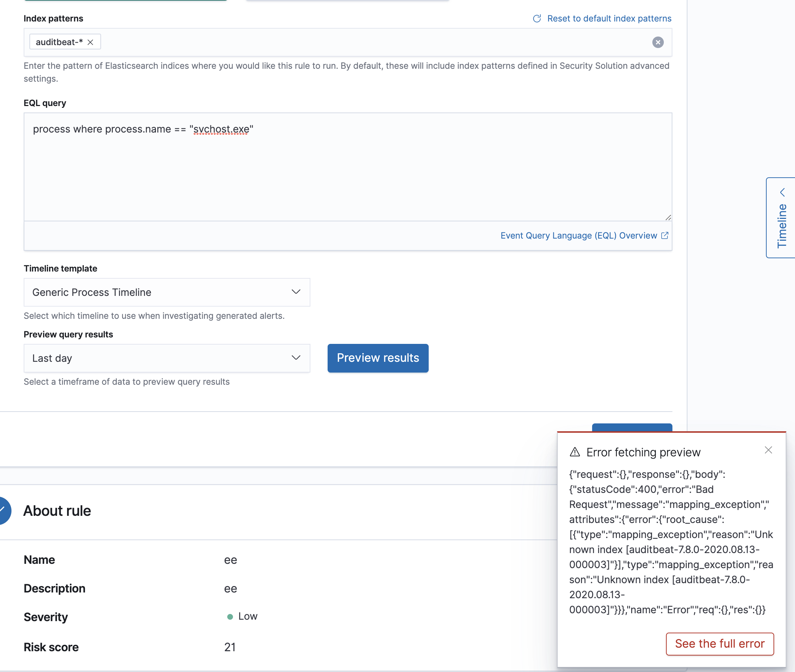Dismiss the Error fetching preview toast
The image size is (795, 672).
click(x=768, y=450)
